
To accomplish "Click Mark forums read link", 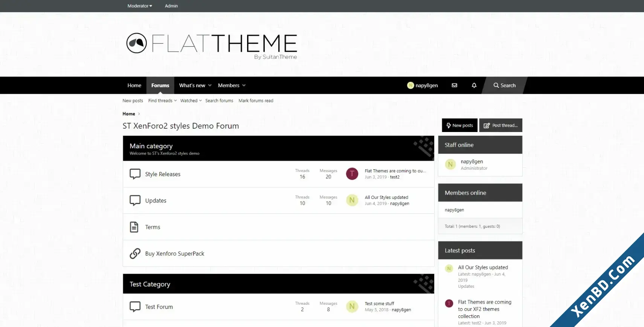I will coord(256,101).
